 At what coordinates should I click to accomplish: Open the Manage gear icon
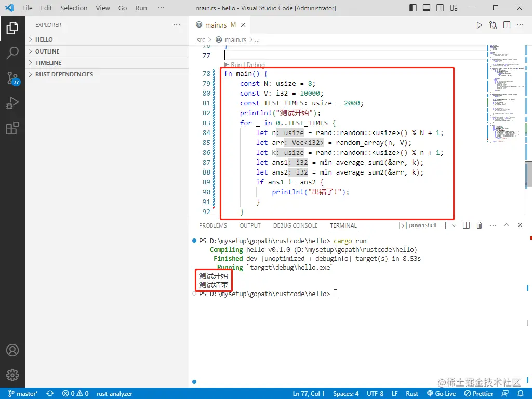pos(12,375)
